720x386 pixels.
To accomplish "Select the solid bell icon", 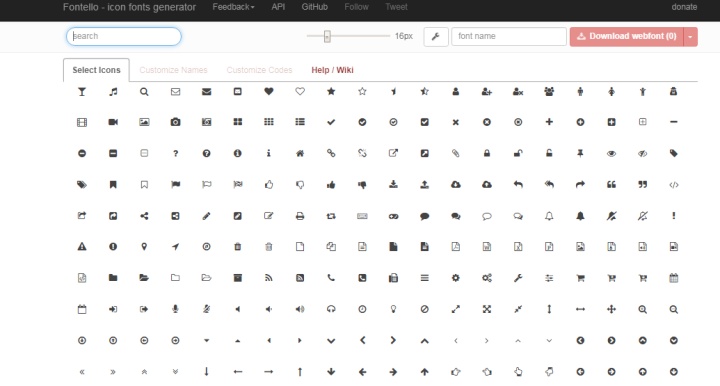I will 580,216.
